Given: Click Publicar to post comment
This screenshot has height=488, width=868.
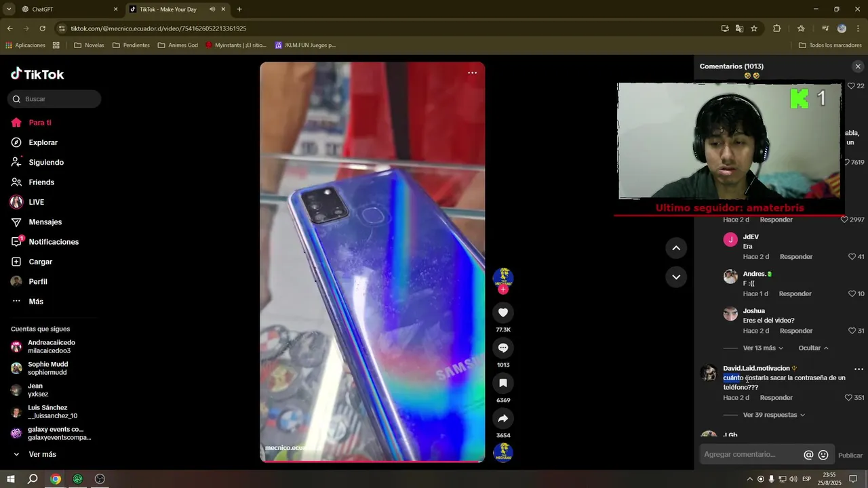Looking at the screenshot, I should (850, 455).
